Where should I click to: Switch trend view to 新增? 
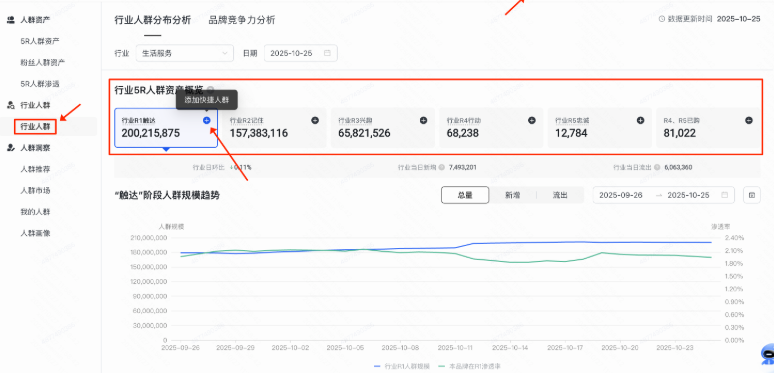click(512, 195)
